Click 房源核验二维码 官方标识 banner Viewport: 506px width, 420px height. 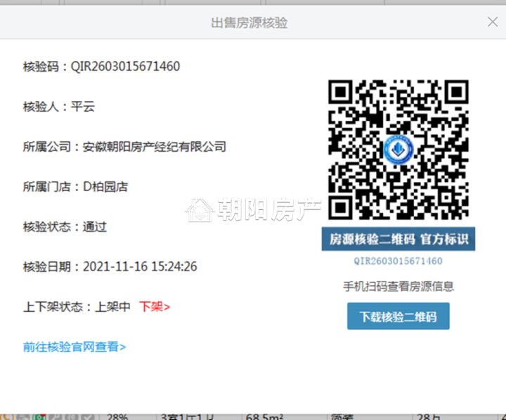click(x=398, y=239)
